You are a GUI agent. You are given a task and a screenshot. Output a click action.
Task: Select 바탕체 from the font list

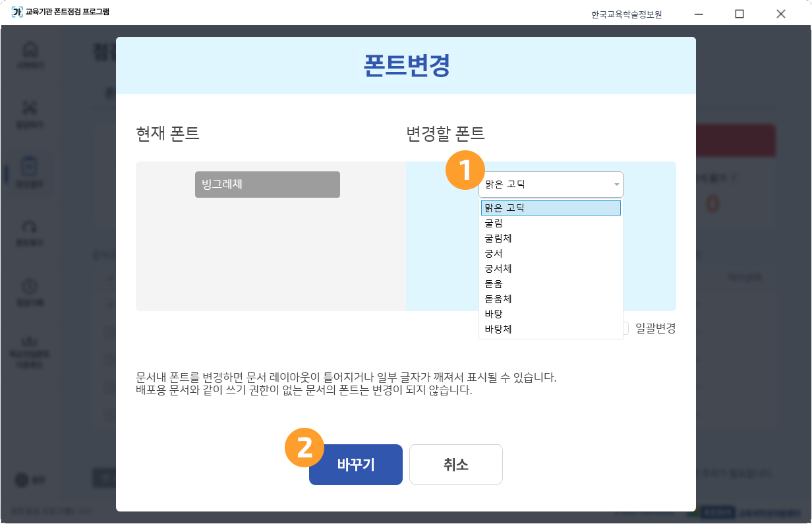551,329
